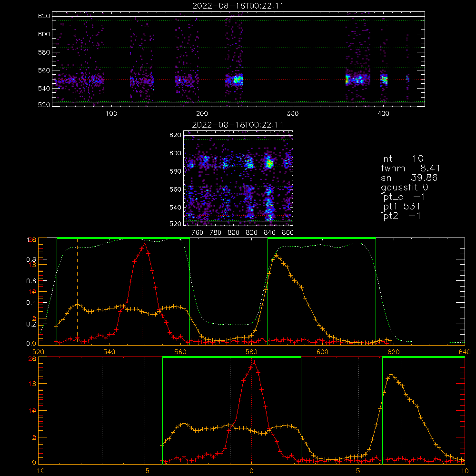Click y-axis label 580 on top image
Viewport: 476px width, 476px height.
(x=44, y=52)
